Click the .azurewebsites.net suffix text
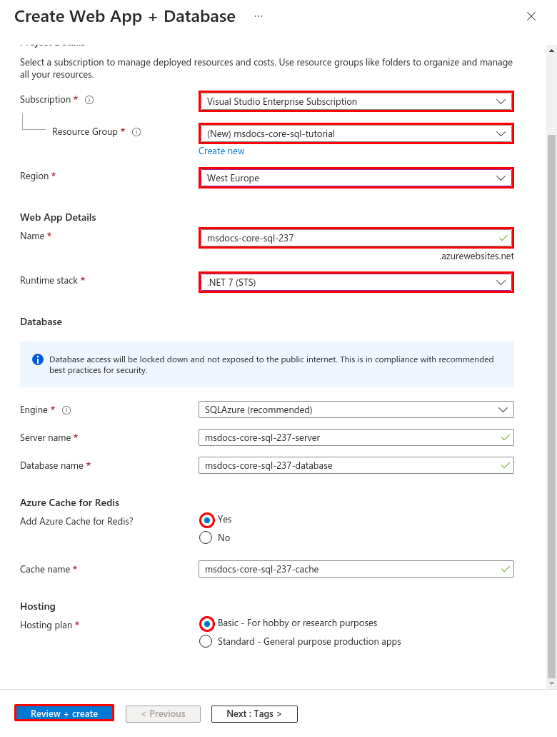The height and width of the screenshot is (737, 557). pyautogui.click(x=477, y=256)
